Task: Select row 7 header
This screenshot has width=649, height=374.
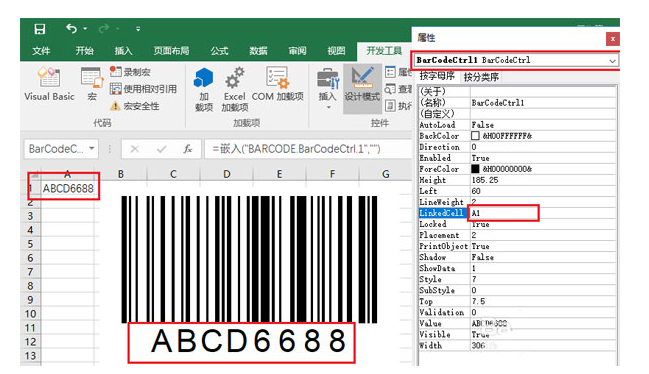Action: 30,272
